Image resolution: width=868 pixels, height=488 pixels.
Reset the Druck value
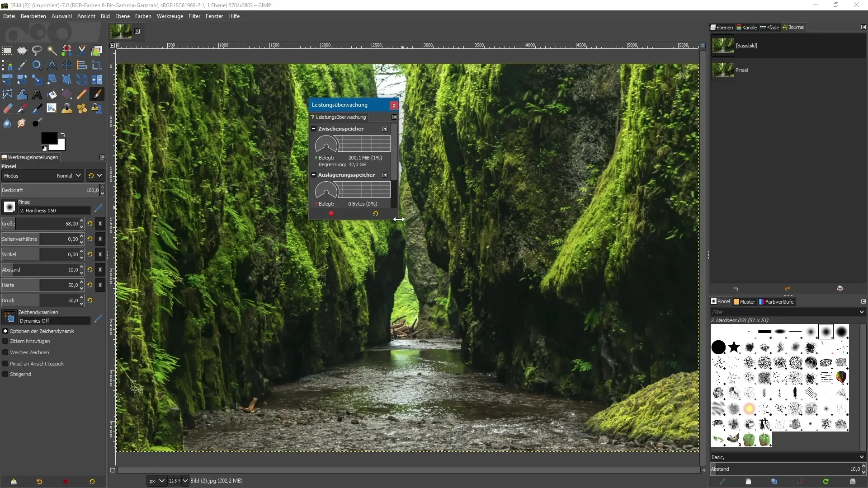90,300
